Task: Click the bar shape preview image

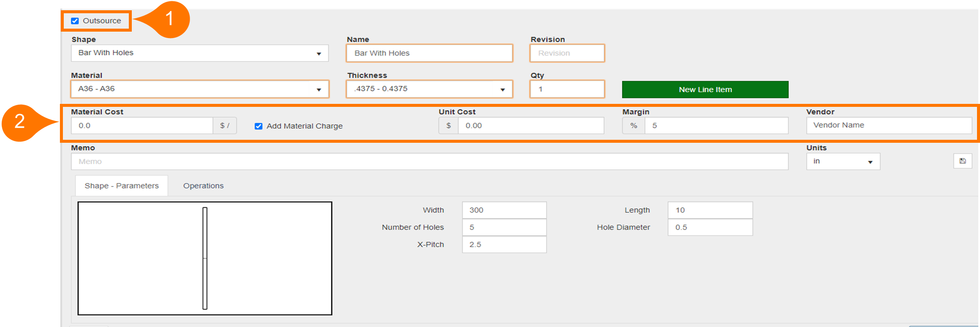Action: coord(205,258)
